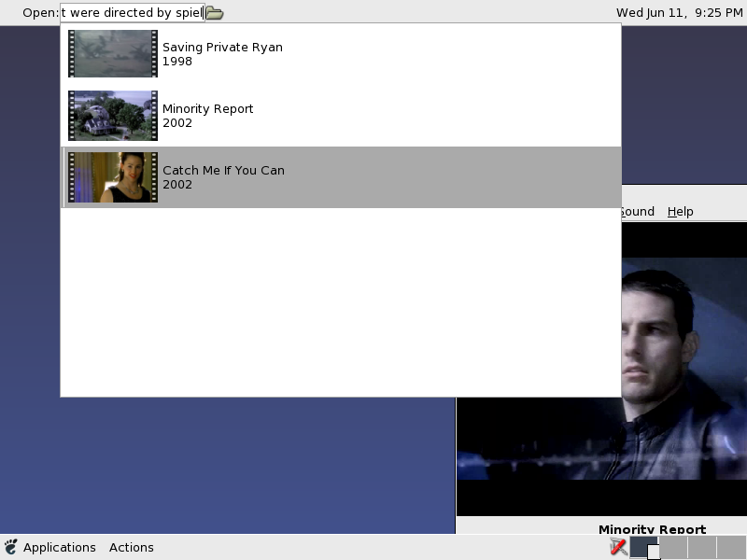This screenshot has width=747, height=560.
Task: Click the Saving Private Ryan 1998 result text
Action: [222, 54]
